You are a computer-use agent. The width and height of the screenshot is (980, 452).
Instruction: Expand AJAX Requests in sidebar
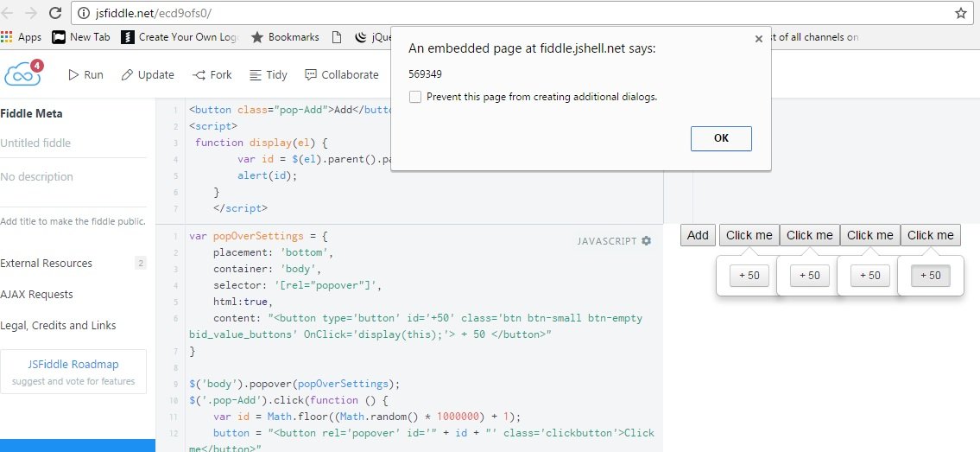coord(37,295)
